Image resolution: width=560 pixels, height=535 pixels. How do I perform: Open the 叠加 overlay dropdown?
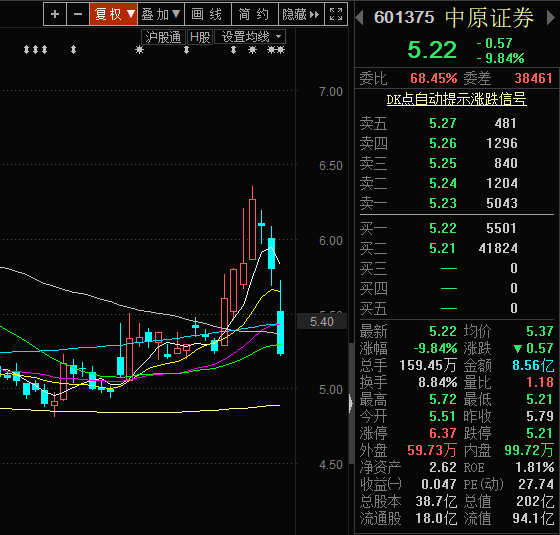(161, 14)
